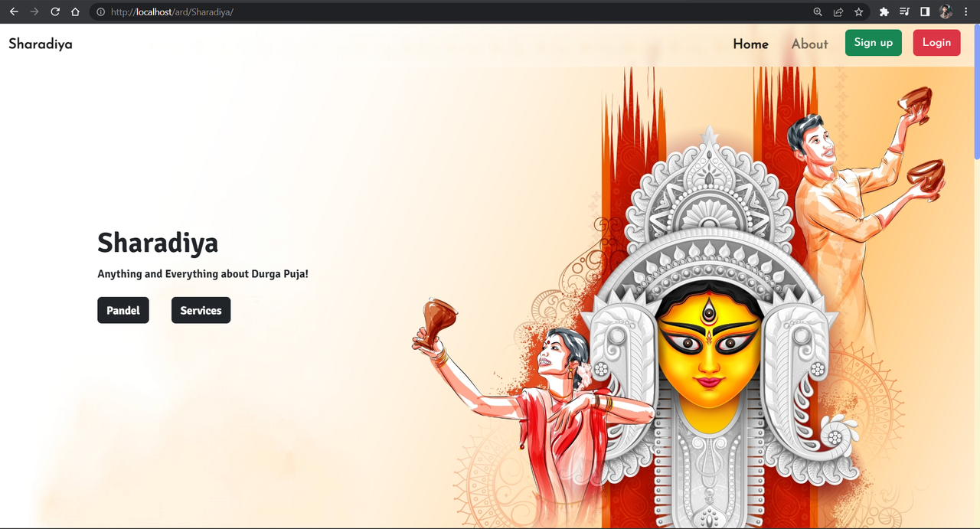Open the browser three-dot menu
Viewport: 980px width, 529px height.
(966, 12)
